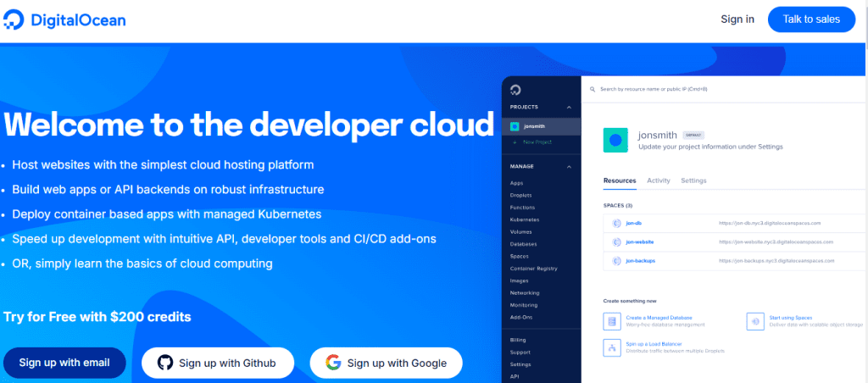The width and height of the screenshot is (868, 383).
Task: Click the Google logo on the sign-up button
Action: coord(332,363)
